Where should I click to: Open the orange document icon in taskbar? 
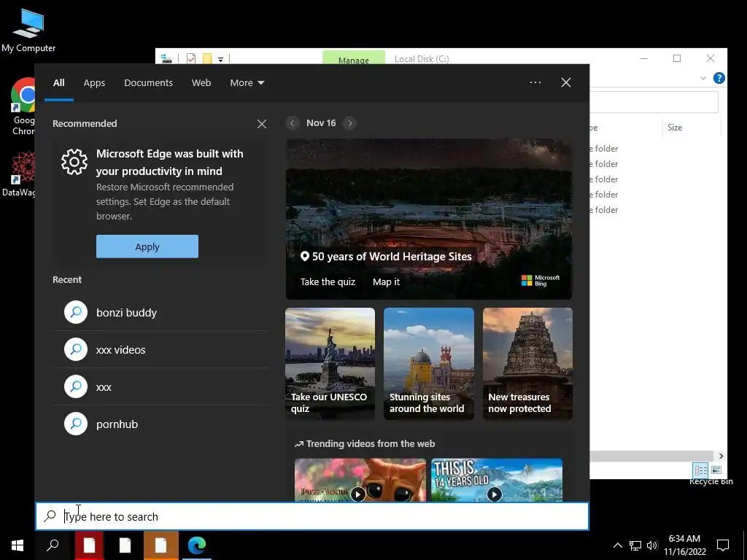(x=160, y=545)
